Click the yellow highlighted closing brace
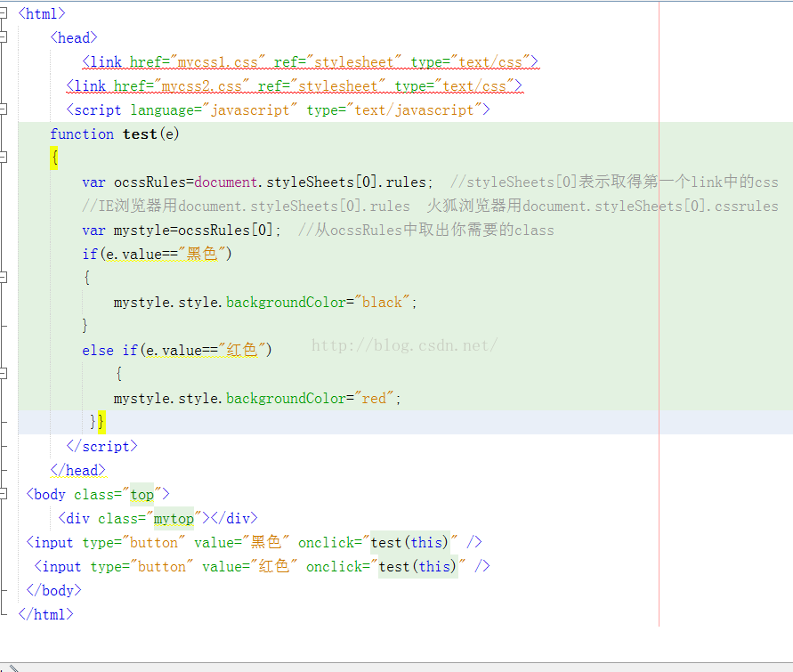The height and width of the screenshot is (672, 793). 101,421
